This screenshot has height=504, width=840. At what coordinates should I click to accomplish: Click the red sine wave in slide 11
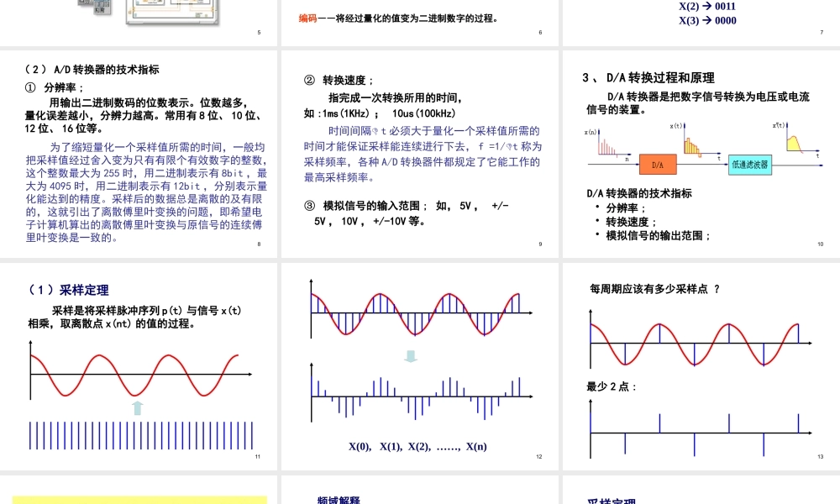(x=135, y=375)
